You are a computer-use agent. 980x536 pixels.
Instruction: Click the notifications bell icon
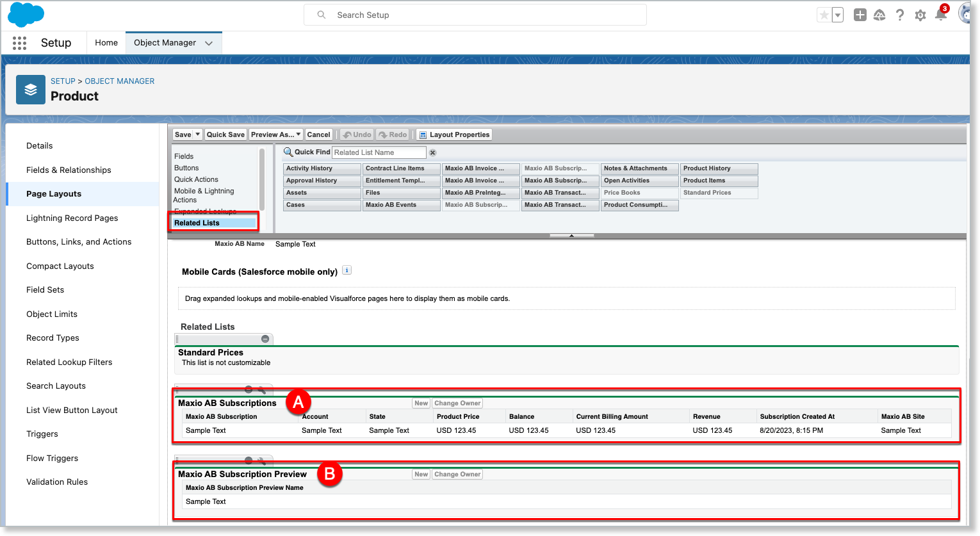tap(940, 15)
